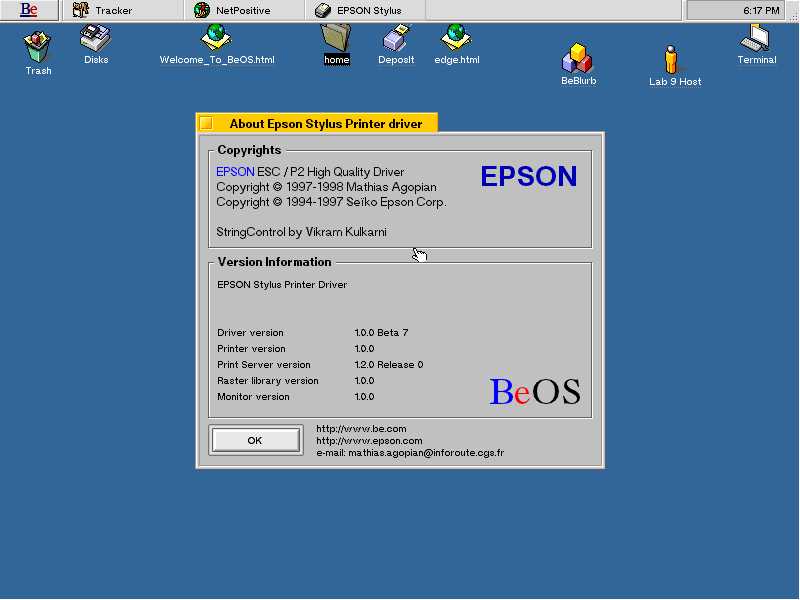
Task: Open the DeposIt desktop icon
Action: click(x=396, y=38)
